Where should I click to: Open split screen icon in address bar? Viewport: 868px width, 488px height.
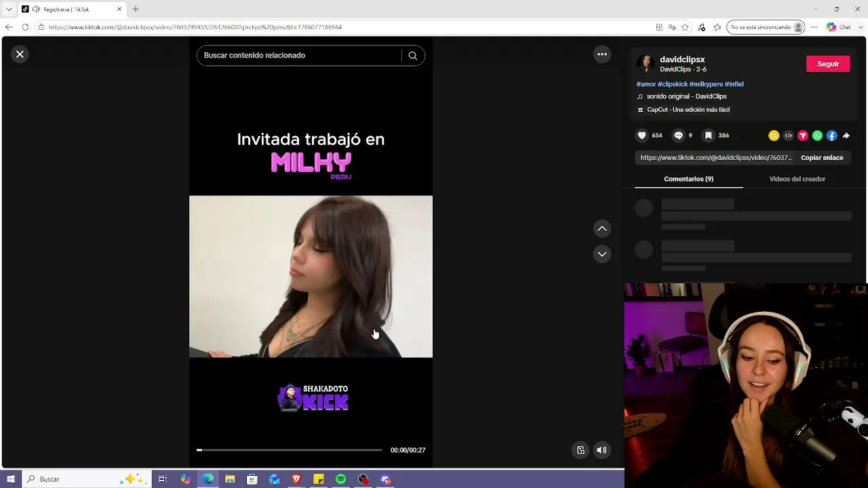point(659,27)
